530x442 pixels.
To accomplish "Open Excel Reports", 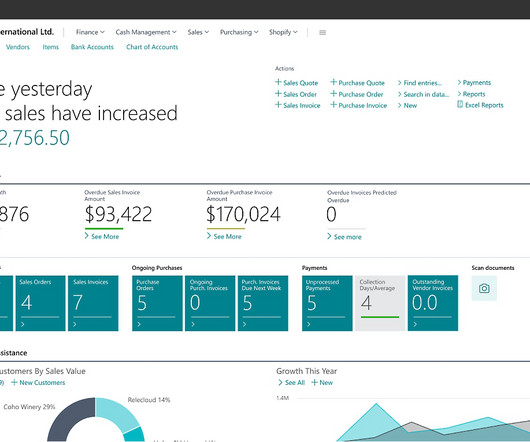I will [480, 105].
